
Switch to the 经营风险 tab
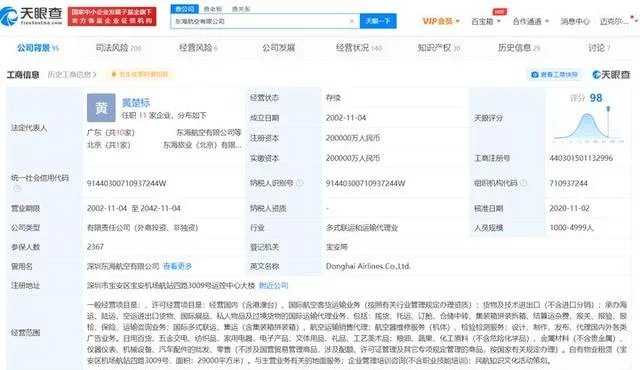coord(198,48)
